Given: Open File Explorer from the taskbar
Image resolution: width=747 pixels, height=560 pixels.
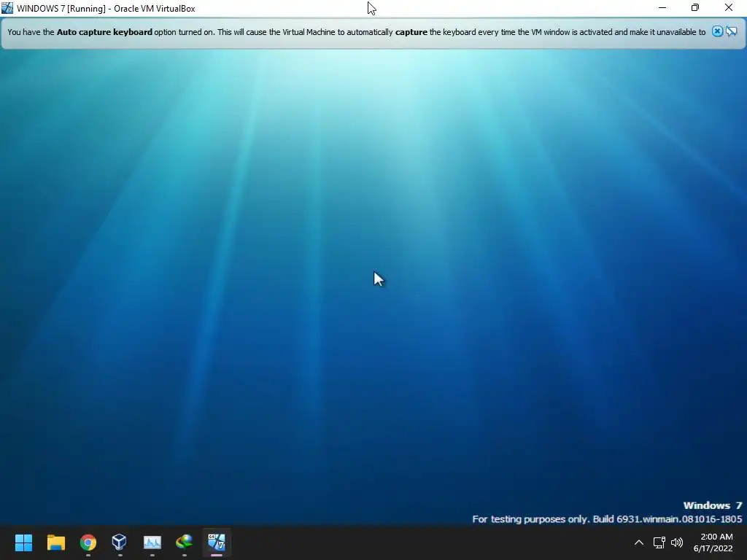Looking at the screenshot, I should pyautogui.click(x=55, y=542).
